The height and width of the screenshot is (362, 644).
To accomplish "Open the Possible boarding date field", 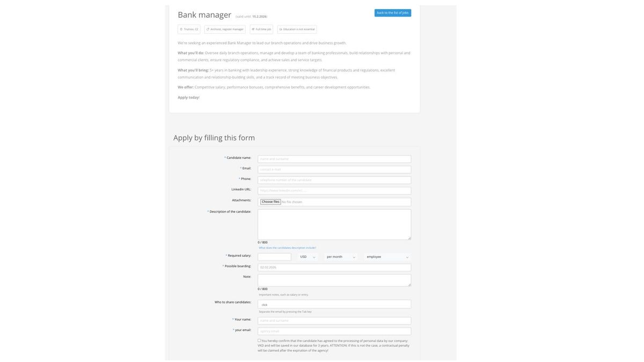I will (334, 267).
